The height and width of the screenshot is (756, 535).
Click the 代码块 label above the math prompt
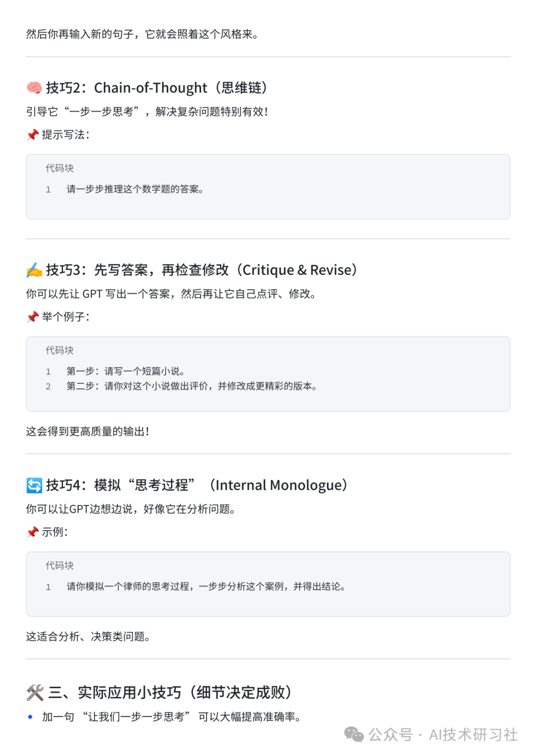(59, 168)
